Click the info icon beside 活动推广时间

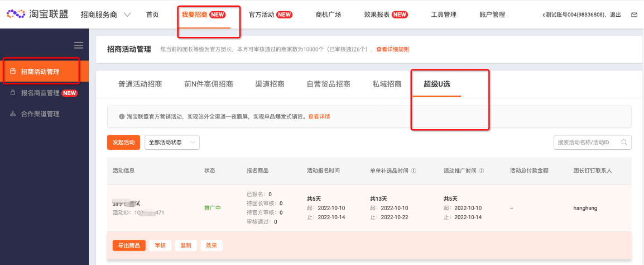(x=481, y=171)
